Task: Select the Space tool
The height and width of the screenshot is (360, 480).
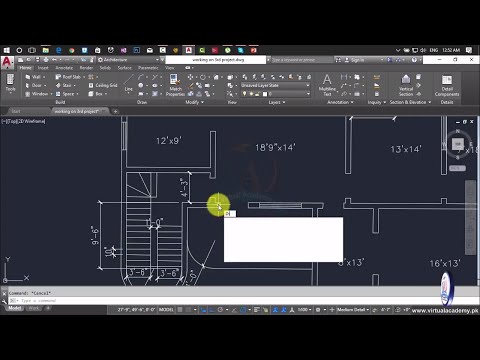Action: [x=65, y=94]
